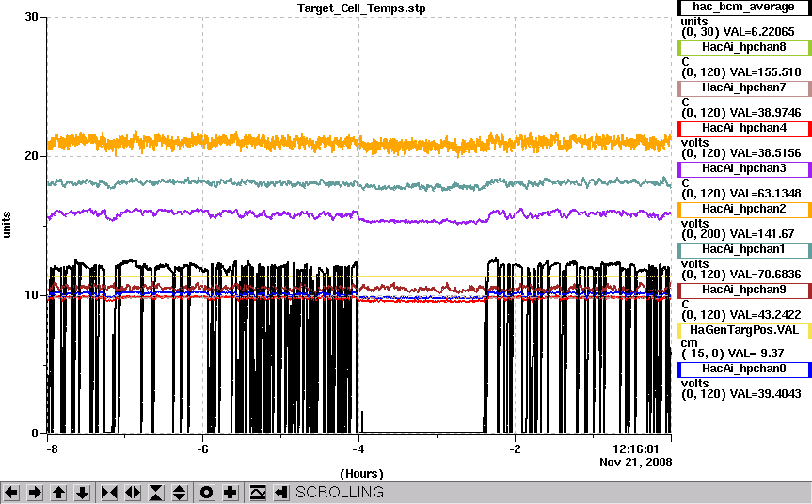
Task: Select the HacAi_hpchan4 curve legend
Action: [x=744, y=128]
